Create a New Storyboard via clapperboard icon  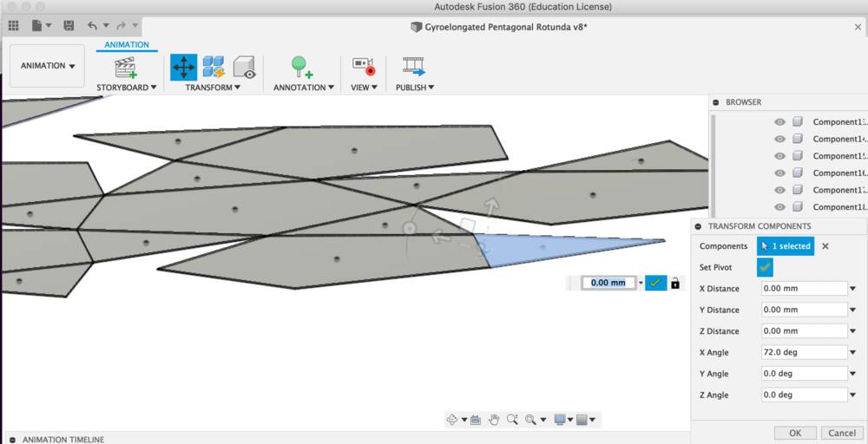(x=126, y=68)
